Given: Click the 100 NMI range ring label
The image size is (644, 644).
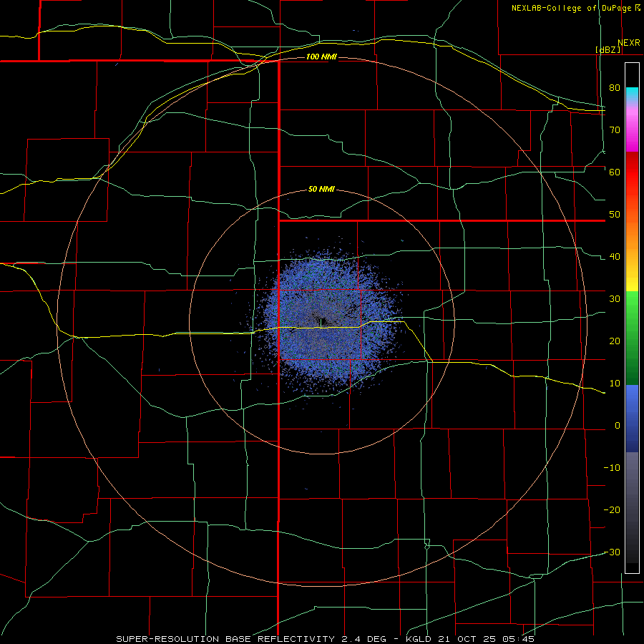Looking at the screenshot, I should tap(321, 57).
